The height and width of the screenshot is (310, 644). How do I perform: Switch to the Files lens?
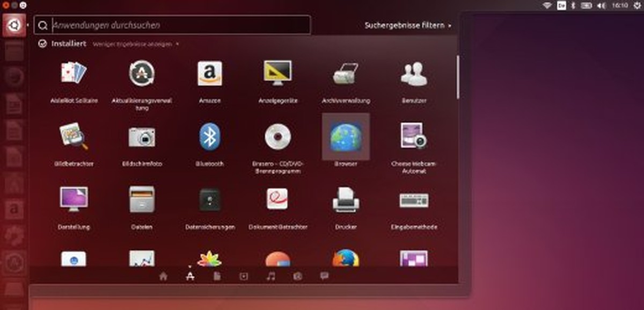coord(217,276)
